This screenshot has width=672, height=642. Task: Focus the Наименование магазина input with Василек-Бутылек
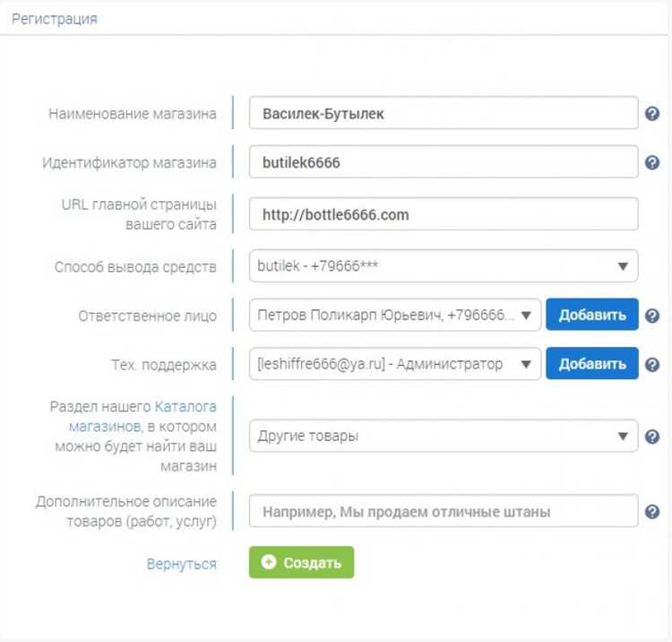444,113
